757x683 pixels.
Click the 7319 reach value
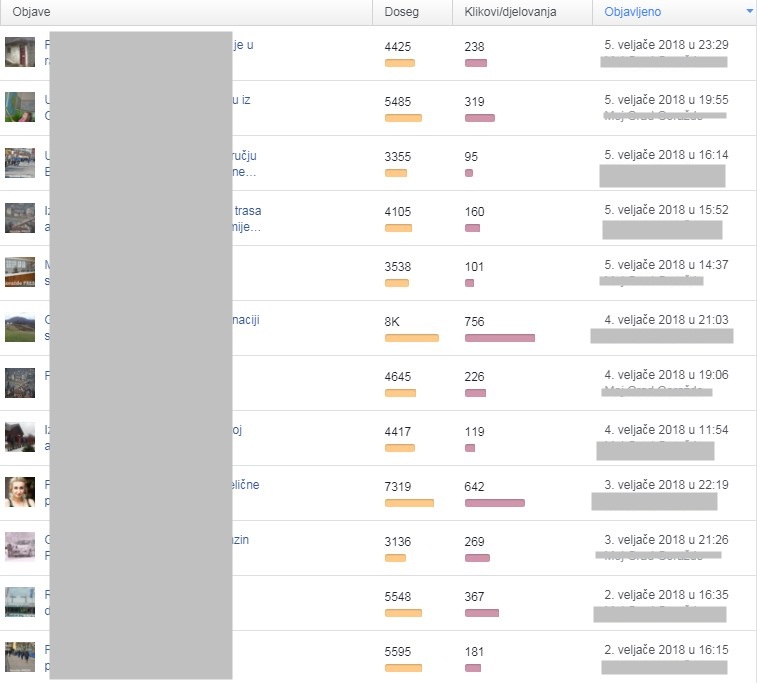coord(399,486)
